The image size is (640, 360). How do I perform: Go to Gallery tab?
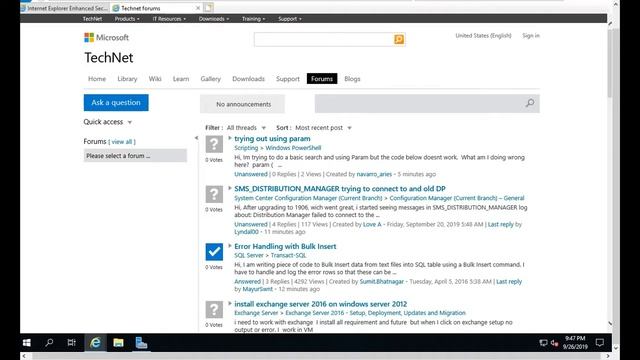tap(211, 79)
